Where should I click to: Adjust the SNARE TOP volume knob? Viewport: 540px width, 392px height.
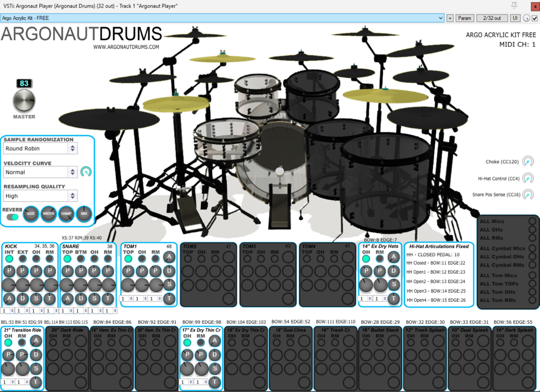click(x=67, y=285)
